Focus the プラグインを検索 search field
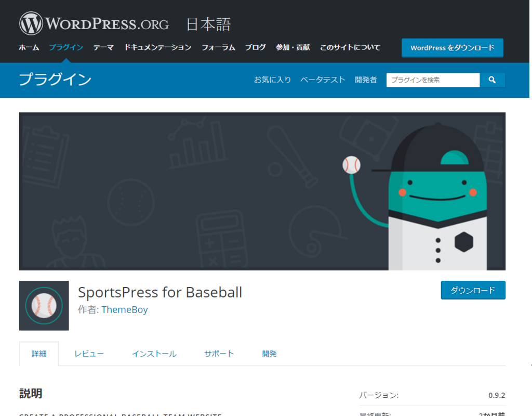 (x=433, y=80)
